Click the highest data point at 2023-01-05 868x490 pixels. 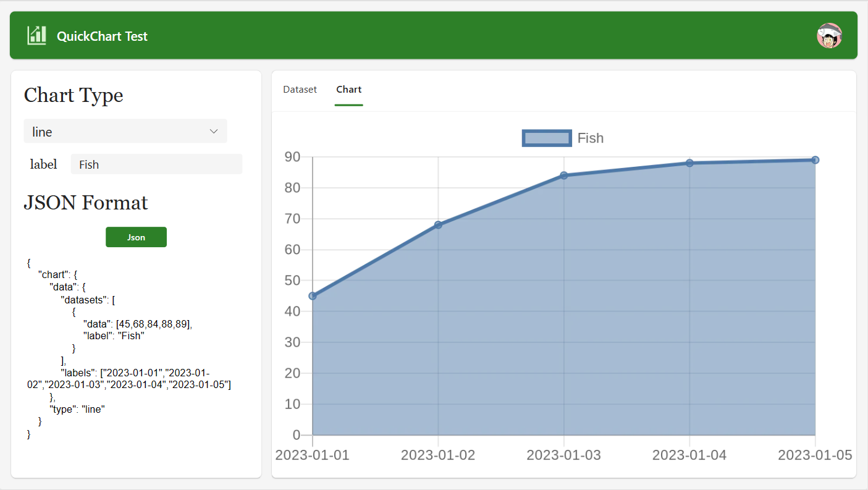[x=815, y=159]
